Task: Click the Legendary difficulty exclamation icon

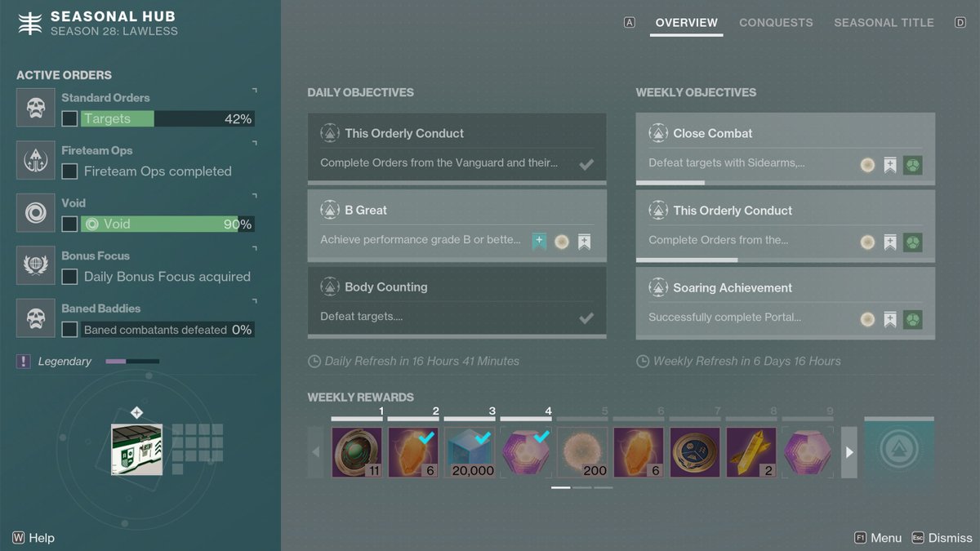Action: 24,362
